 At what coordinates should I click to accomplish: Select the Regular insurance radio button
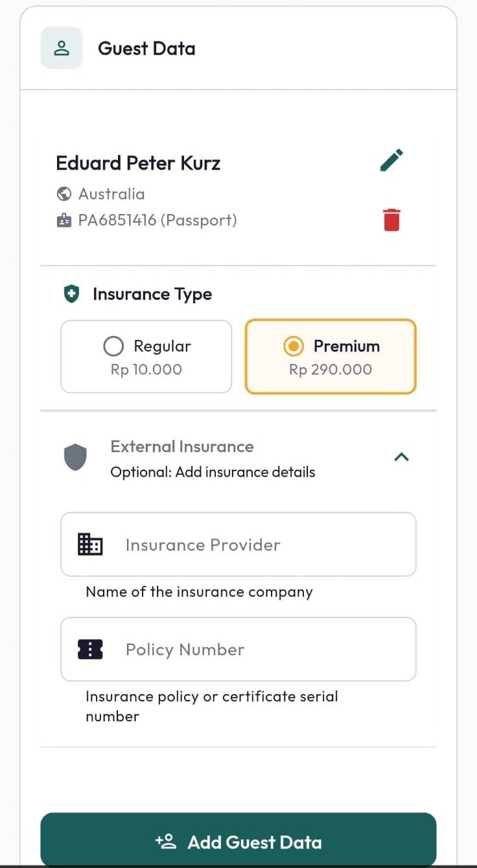click(x=113, y=346)
